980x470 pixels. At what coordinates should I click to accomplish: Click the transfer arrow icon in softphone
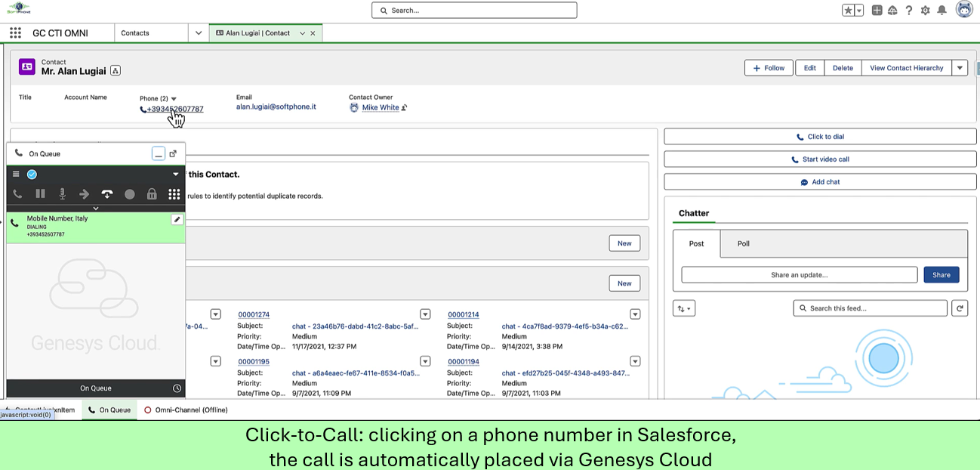pyautogui.click(x=85, y=194)
